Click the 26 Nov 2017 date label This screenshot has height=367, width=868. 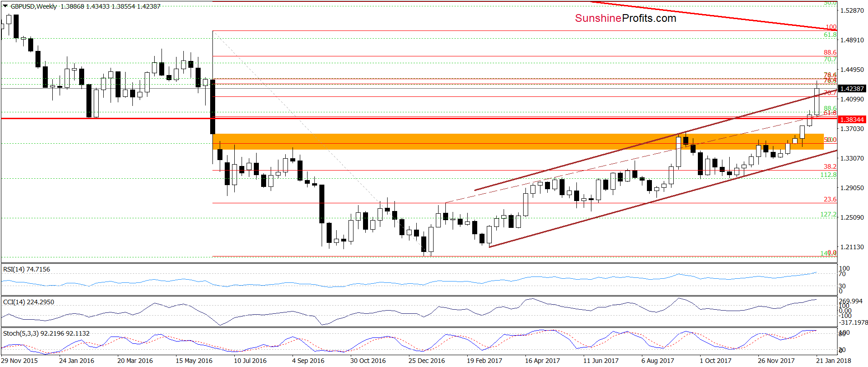(x=776, y=361)
